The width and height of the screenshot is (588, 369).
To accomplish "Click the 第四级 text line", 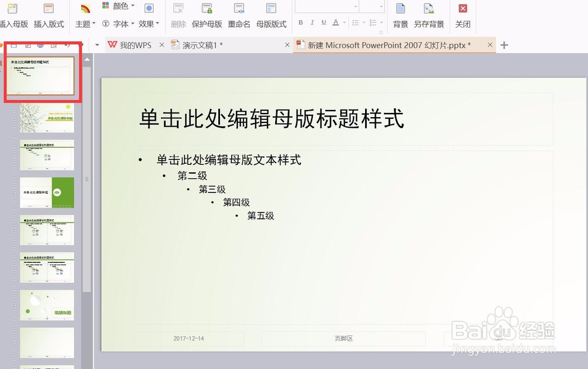I will tap(236, 202).
